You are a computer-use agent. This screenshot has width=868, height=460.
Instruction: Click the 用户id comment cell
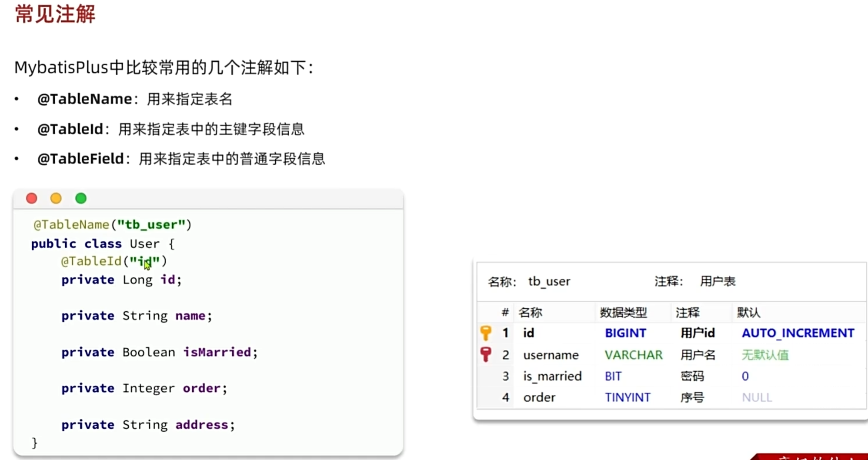coord(698,333)
